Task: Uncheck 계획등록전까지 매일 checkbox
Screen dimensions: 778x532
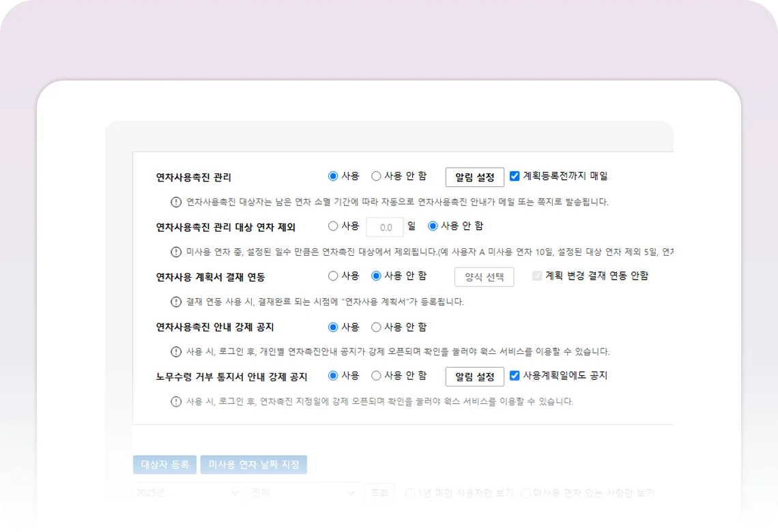Action: pos(515,176)
